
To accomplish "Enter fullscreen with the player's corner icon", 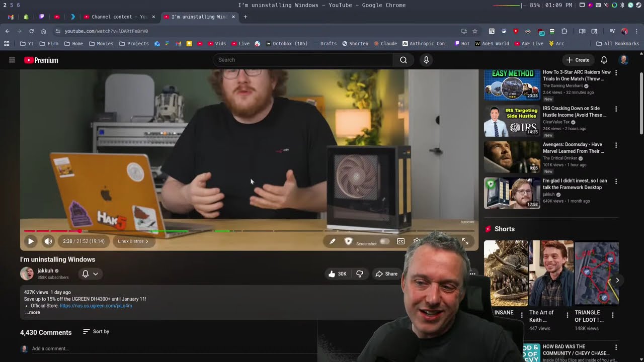I will (465, 241).
